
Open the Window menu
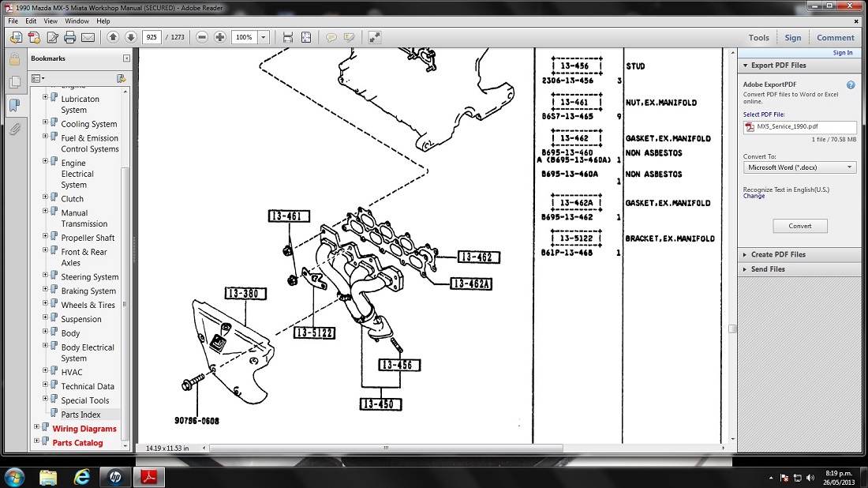[77, 21]
